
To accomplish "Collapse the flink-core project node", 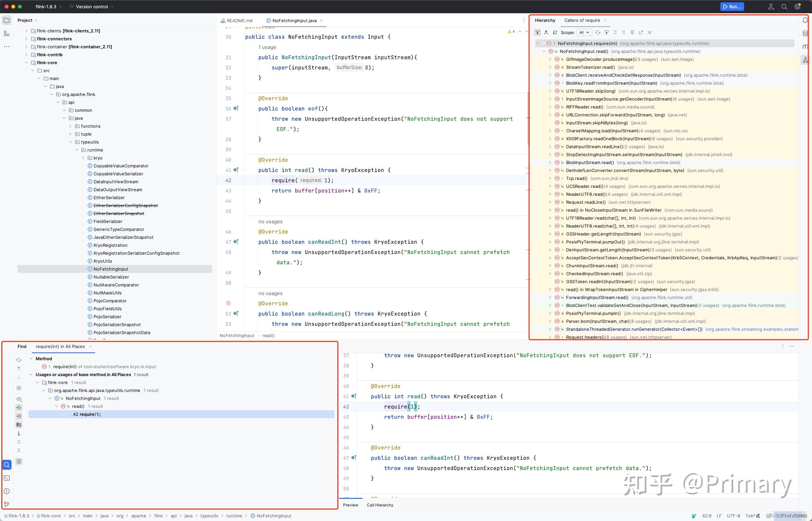I will [26, 63].
